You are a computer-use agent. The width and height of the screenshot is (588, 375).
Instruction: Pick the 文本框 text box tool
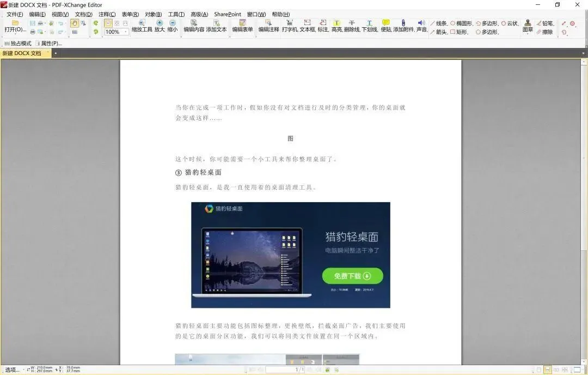[307, 26]
